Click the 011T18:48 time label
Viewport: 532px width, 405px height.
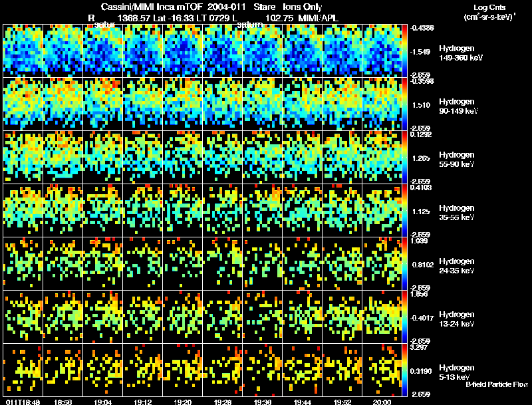coord(23,402)
